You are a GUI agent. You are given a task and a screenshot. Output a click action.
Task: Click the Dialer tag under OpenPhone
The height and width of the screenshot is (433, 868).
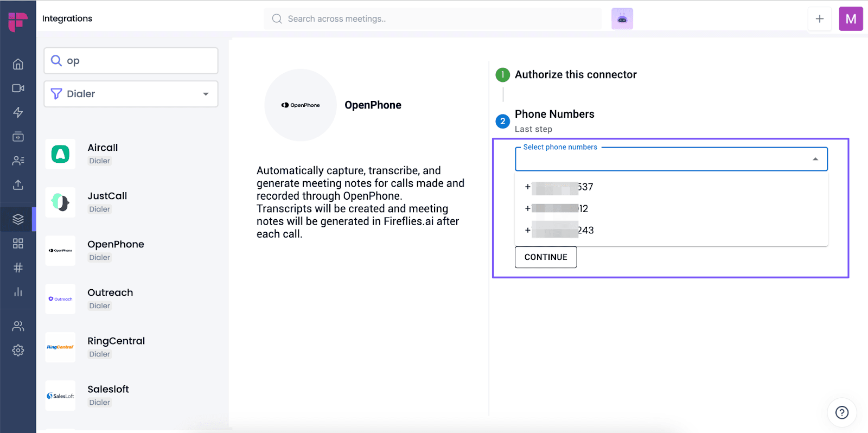point(100,257)
